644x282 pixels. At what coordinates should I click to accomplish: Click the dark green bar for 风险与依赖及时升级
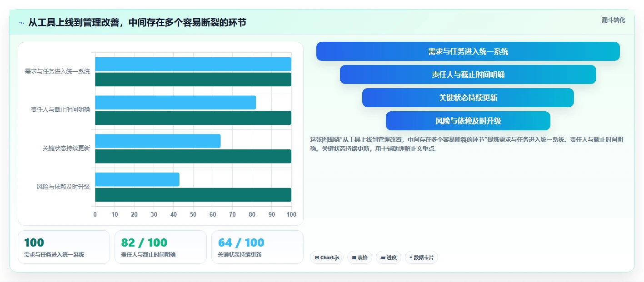pyautogui.click(x=193, y=195)
